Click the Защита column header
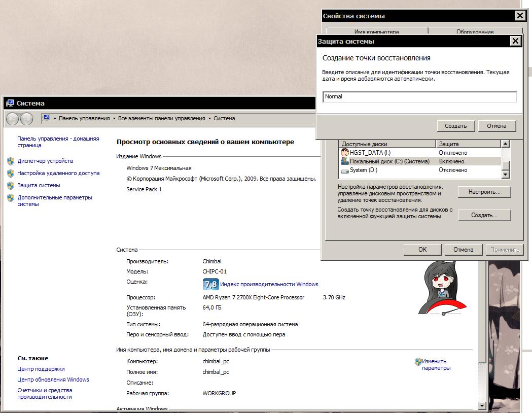This screenshot has width=532, height=413. 469,144
